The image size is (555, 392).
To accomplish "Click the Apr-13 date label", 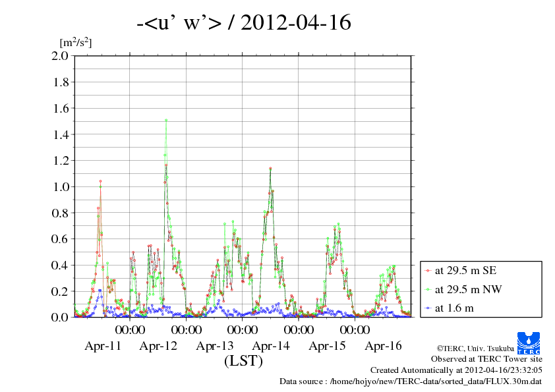I will coord(215,346).
